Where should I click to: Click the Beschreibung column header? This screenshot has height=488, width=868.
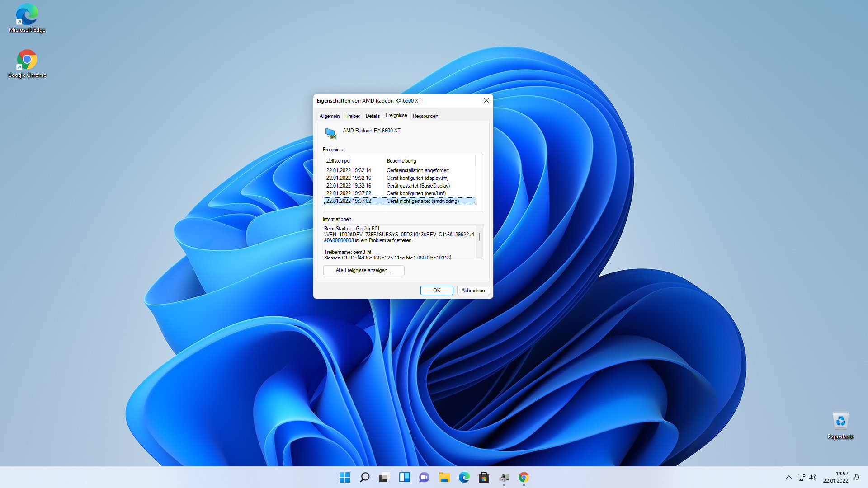point(401,161)
